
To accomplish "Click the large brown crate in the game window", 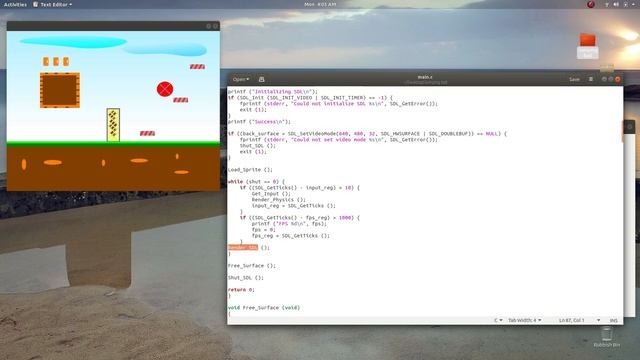I will [x=60, y=90].
